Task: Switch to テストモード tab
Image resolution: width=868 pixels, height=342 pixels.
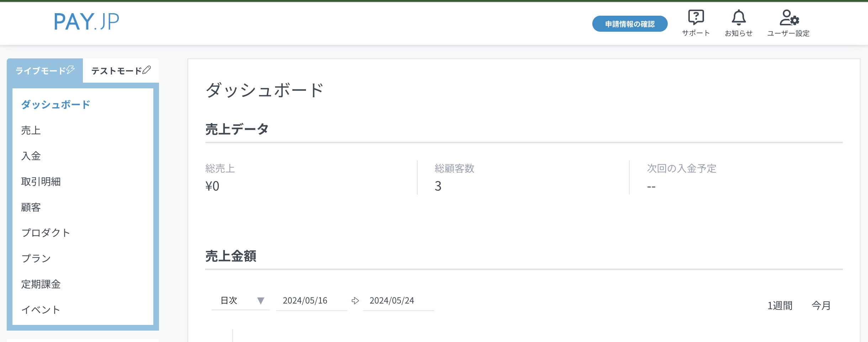Action: click(121, 71)
